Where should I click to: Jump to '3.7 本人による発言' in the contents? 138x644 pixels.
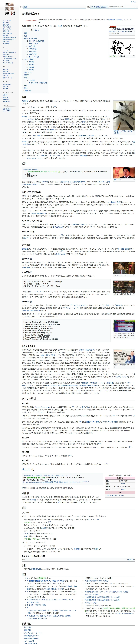33,57
